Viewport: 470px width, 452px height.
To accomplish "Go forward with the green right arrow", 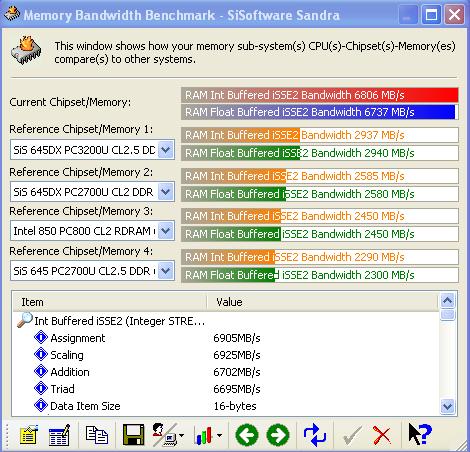I will coord(278,435).
